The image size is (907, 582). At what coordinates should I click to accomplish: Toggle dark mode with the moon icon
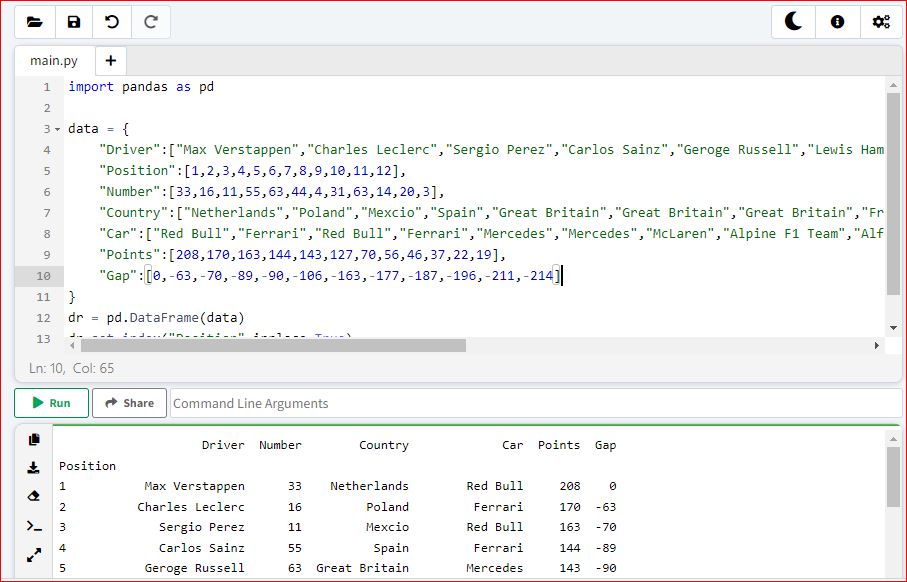793,21
